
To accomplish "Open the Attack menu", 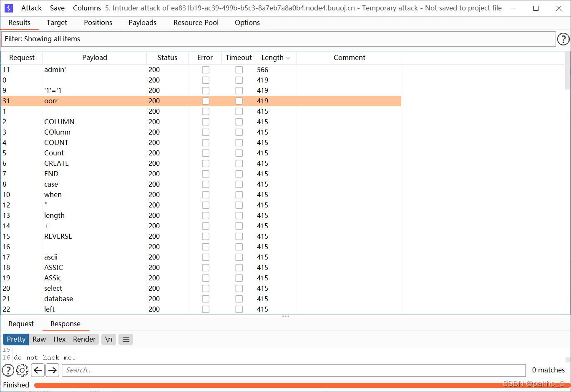I will [x=32, y=8].
